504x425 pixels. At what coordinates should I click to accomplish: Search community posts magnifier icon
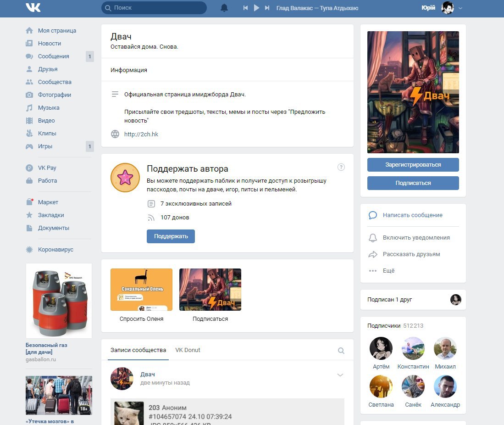[341, 351]
